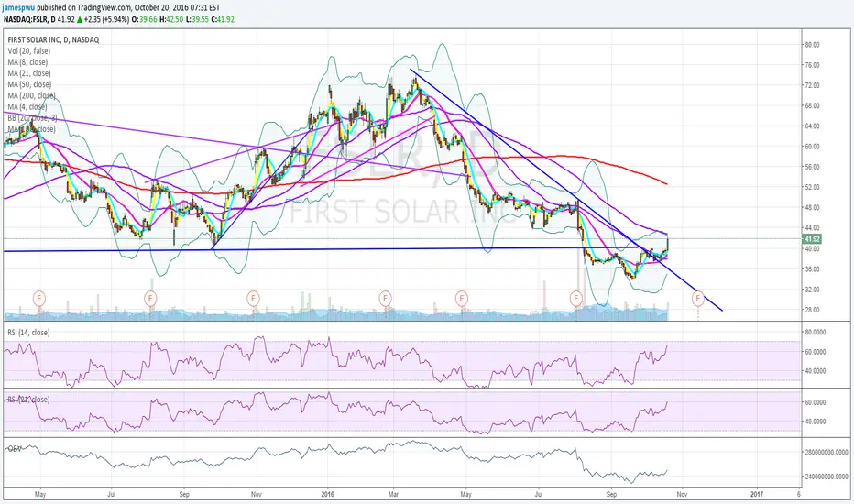Click the upcoming E earnings marker with dashed line
This screenshot has width=854, height=504.
698,298
